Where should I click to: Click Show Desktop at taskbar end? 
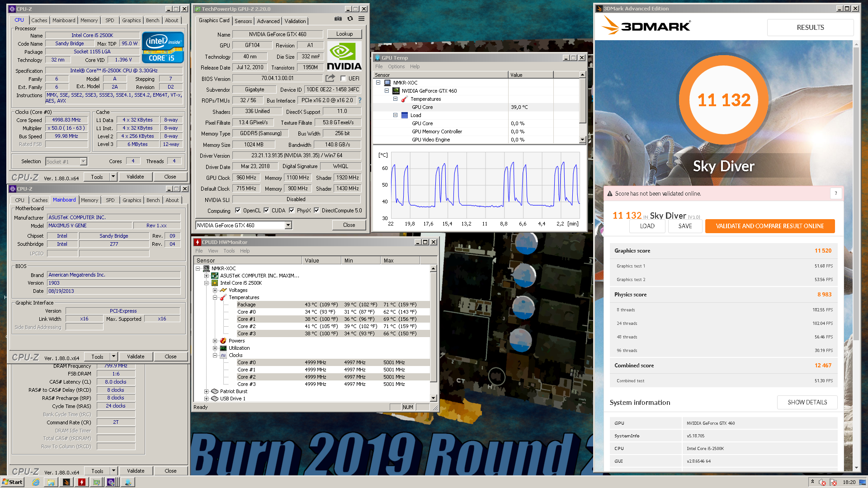coord(863,482)
